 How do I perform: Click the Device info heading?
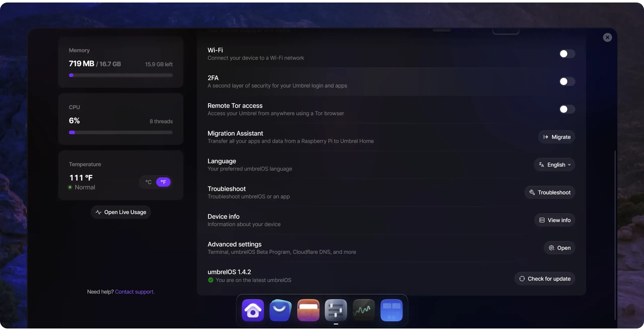223,217
